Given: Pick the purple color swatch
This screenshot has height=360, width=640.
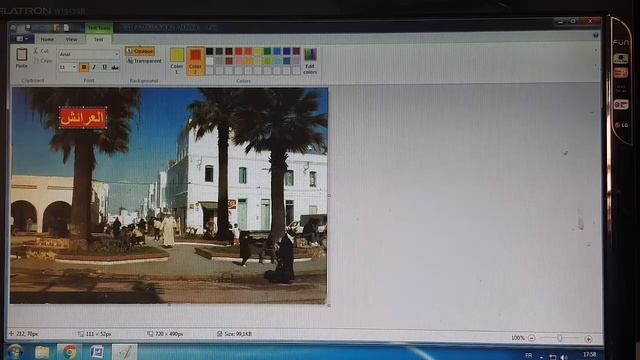Looking at the screenshot, I should (296, 51).
